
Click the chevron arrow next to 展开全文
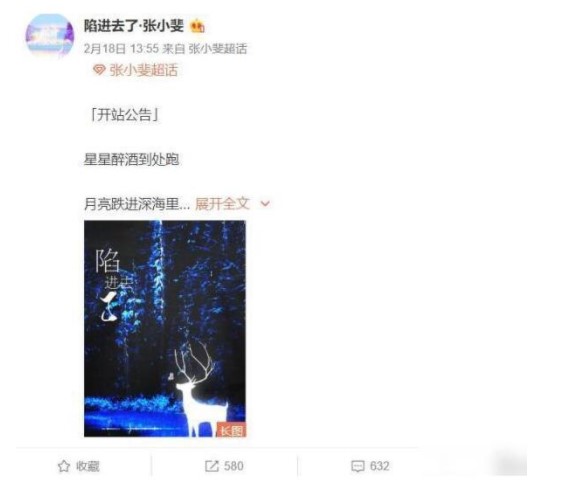tap(265, 204)
